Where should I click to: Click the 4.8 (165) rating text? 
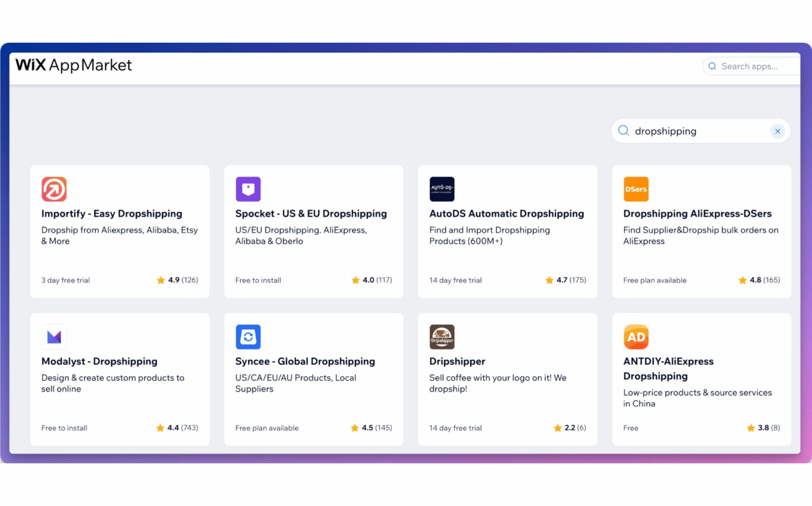[765, 280]
